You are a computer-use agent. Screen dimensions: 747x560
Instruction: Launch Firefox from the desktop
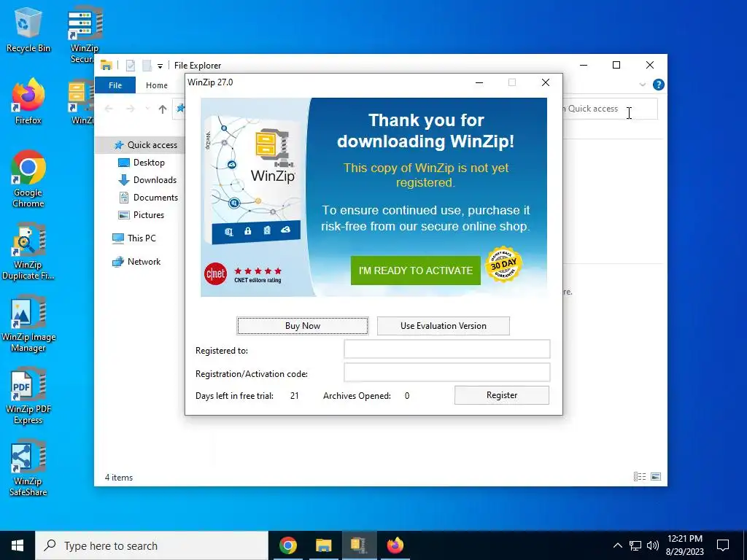point(28,101)
